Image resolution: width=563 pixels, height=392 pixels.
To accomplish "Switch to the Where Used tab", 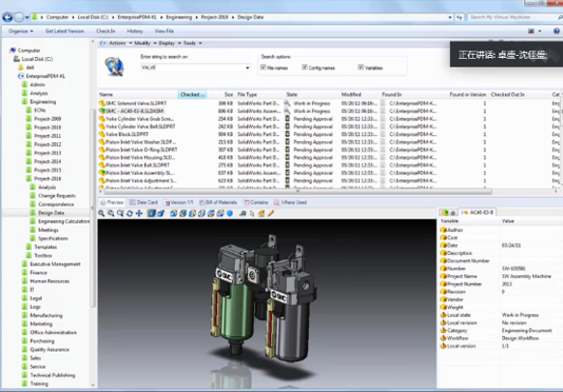I will [290, 203].
